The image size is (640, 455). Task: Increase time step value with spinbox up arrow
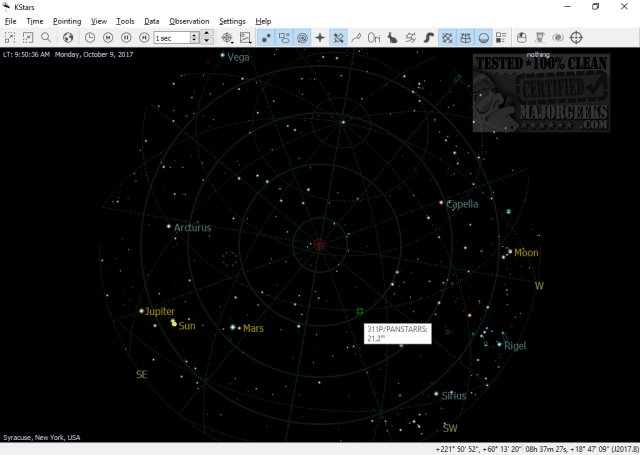(195, 35)
